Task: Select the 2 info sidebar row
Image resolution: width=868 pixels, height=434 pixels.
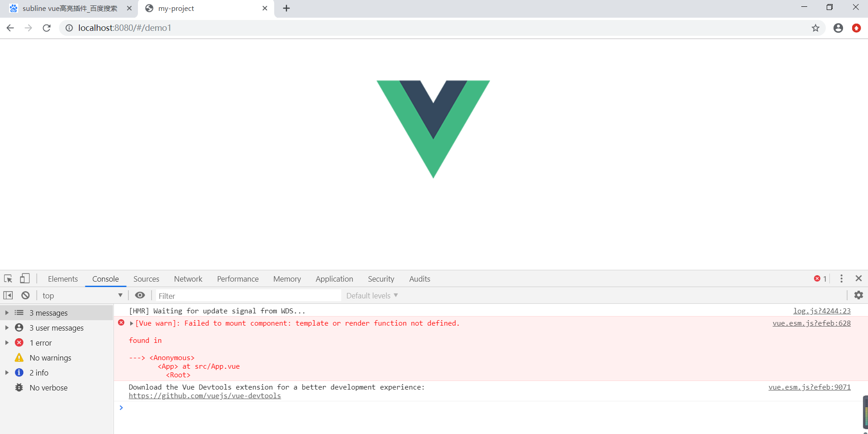Action: tap(57, 373)
